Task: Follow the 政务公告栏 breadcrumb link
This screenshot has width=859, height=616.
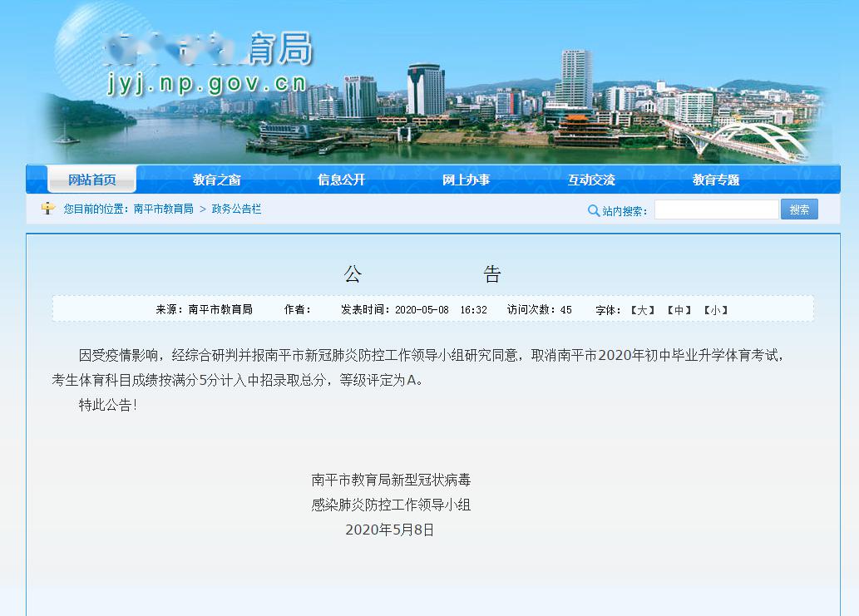Action: [236, 209]
